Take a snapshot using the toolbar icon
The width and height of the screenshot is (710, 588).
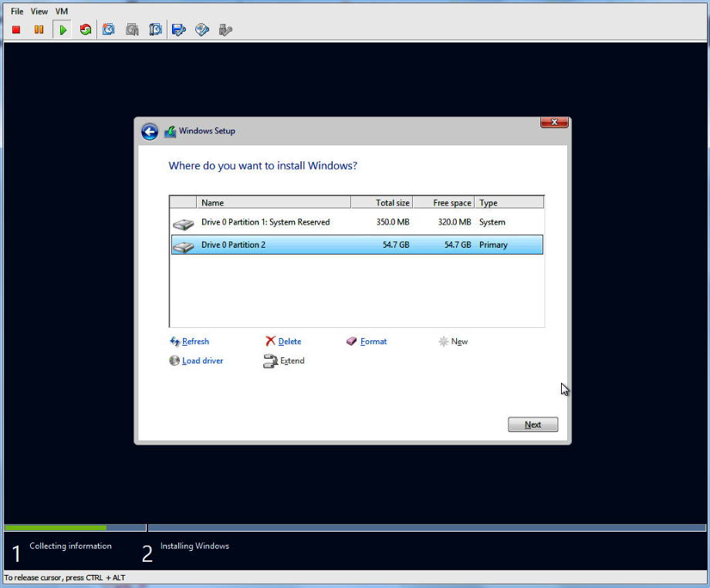click(x=109, y=30)
